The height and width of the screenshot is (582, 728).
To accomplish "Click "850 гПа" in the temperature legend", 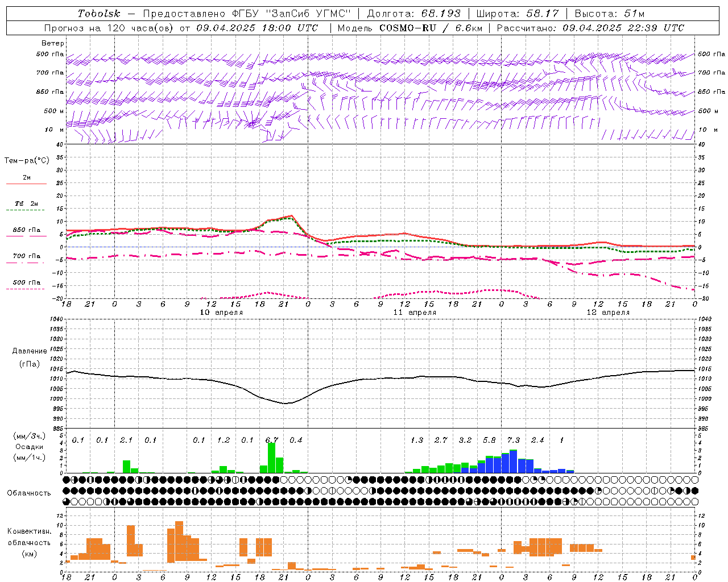I will (27, 230).
